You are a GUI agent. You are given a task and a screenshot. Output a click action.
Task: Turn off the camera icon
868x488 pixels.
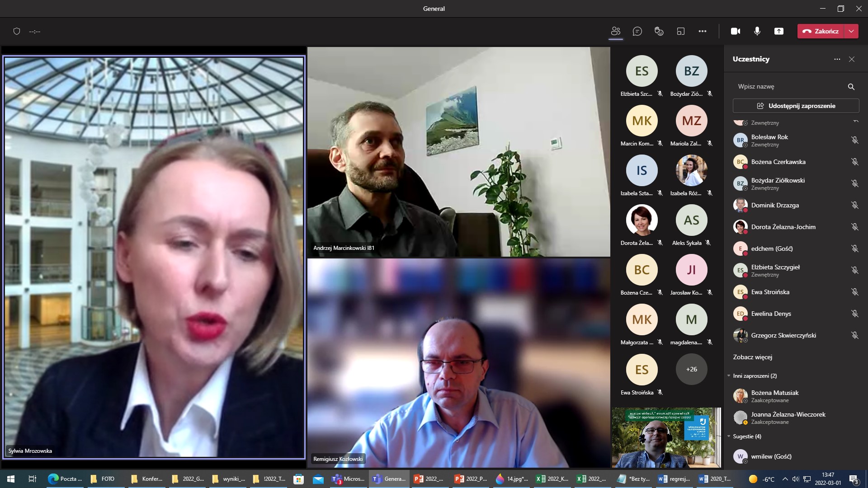coord(736,31)
